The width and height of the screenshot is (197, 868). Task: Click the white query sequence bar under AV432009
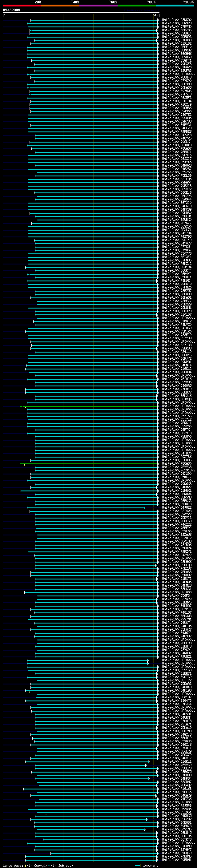coord(81,13)
